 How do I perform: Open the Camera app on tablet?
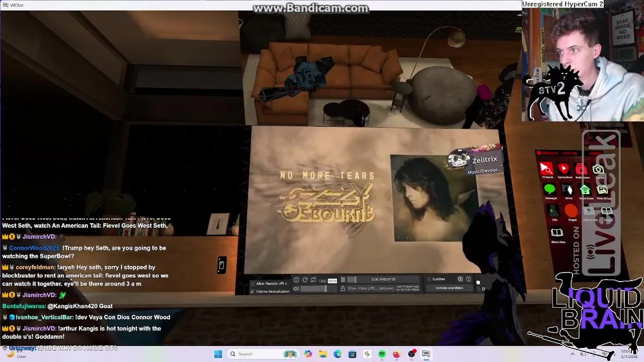pos(598,170)
